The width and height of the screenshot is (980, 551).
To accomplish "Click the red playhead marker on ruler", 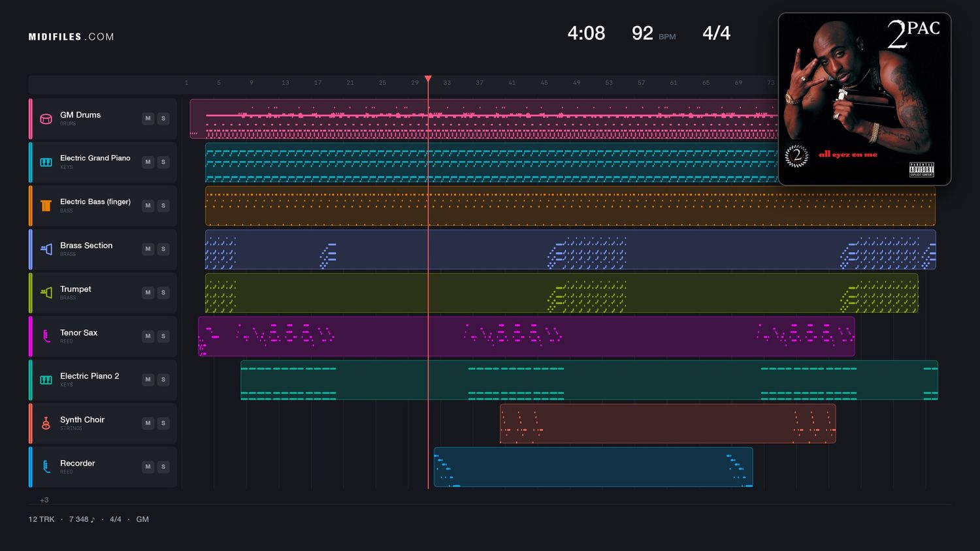I will click(x=428, y=79).
